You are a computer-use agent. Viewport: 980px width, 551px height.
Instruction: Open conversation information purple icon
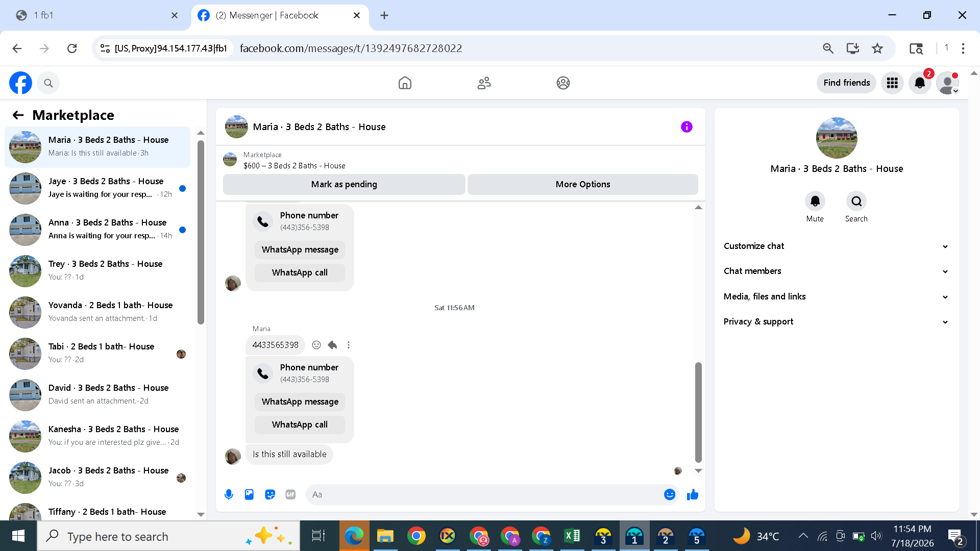click(687, 127)
